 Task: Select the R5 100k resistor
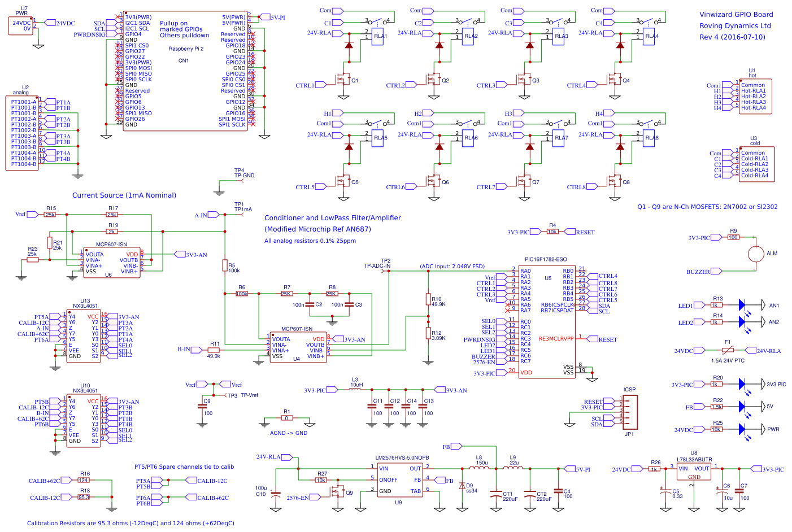225,265
